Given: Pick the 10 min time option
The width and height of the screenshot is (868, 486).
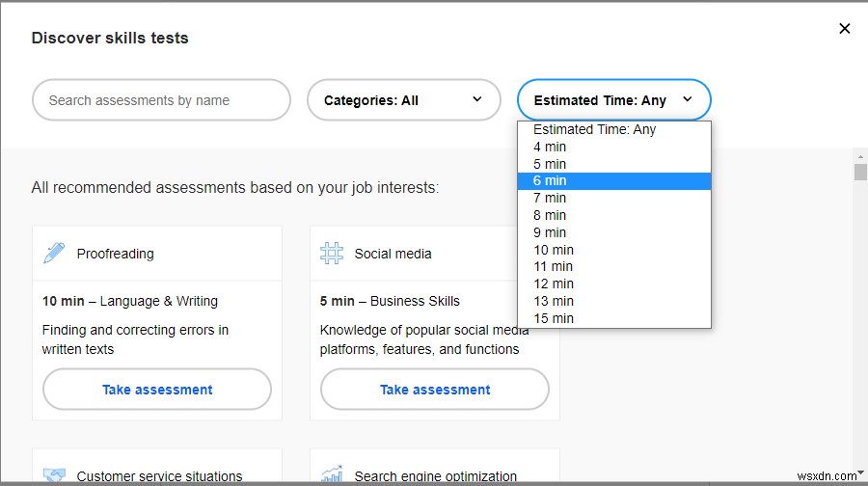Looking at the screenshot, I should point(613,250).
